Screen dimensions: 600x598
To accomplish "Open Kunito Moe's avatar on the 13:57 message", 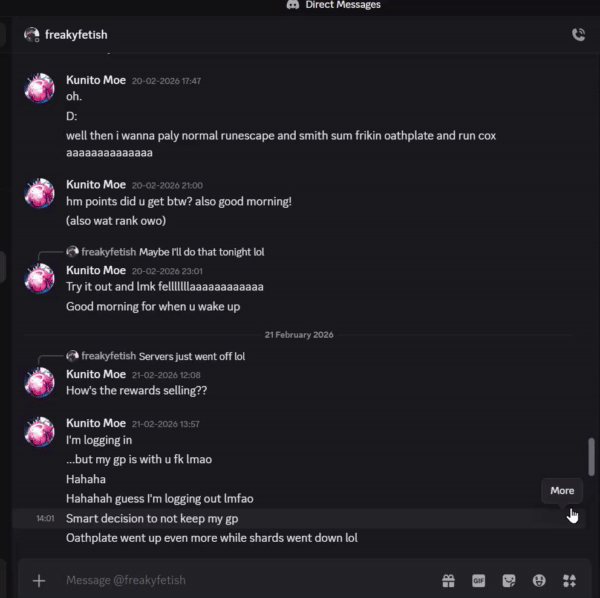I will (x=40, y=432).
